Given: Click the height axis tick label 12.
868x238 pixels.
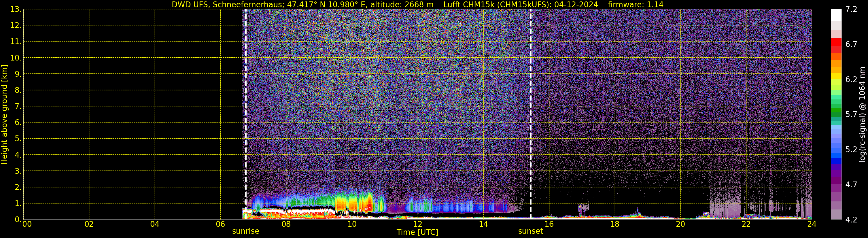Looking at the screenshot, I should 15,25.
